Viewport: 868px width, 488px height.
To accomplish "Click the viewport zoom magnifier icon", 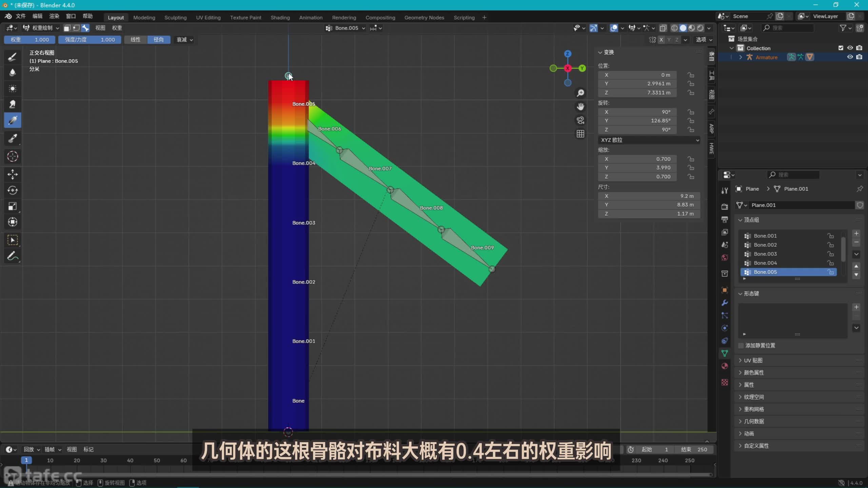I will [x=580, y=93].
